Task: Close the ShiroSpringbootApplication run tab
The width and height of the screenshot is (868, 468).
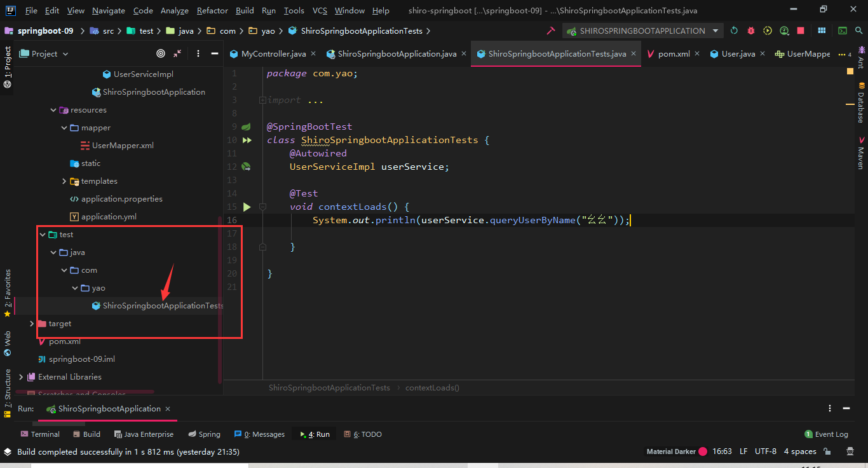Action: [x=168, y=409]
